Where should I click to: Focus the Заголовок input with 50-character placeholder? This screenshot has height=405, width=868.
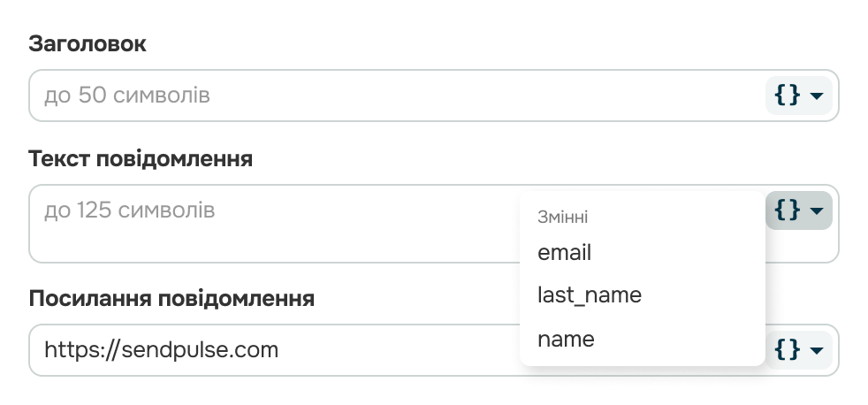coord(398,95)
